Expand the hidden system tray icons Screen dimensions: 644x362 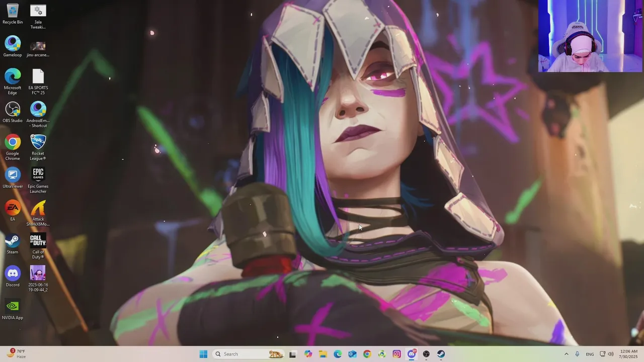pyautogui.click(x=566, y=354)
